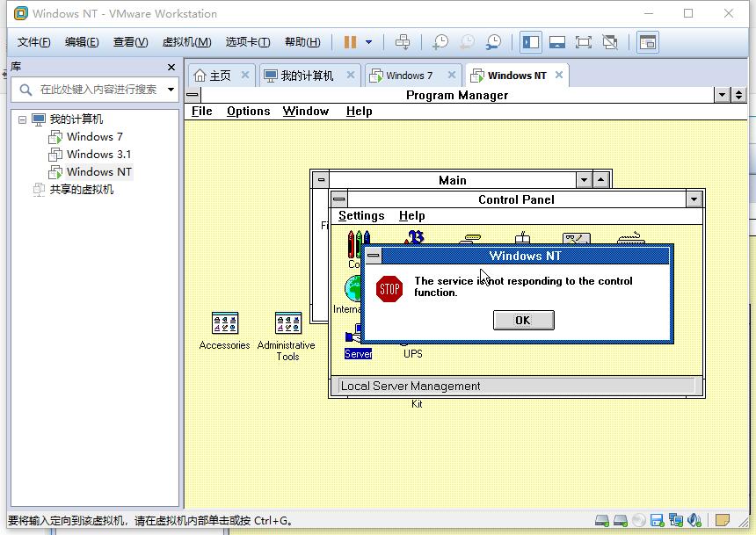This screenshot has height=535, width=756.
Task: Open Program Manager Window menu
Action: (306, 112)
